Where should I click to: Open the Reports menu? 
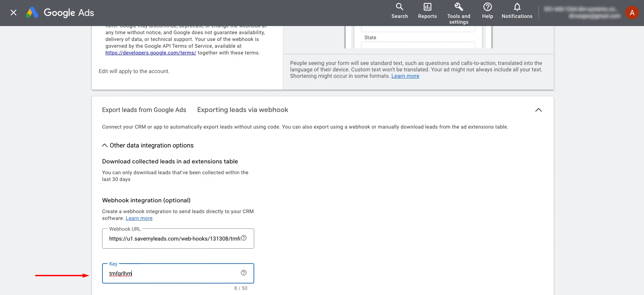[x=427, y=11]
